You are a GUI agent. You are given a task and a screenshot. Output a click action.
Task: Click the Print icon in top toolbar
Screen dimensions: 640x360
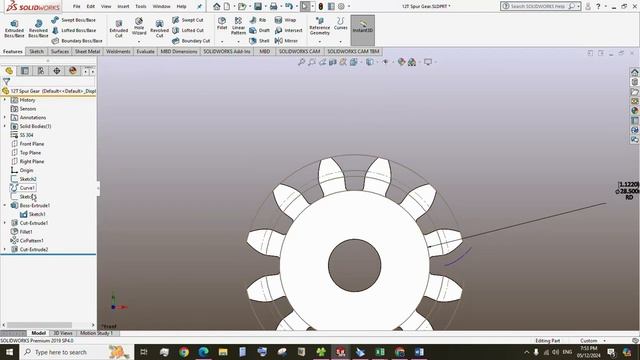click(x=273, y=6)
